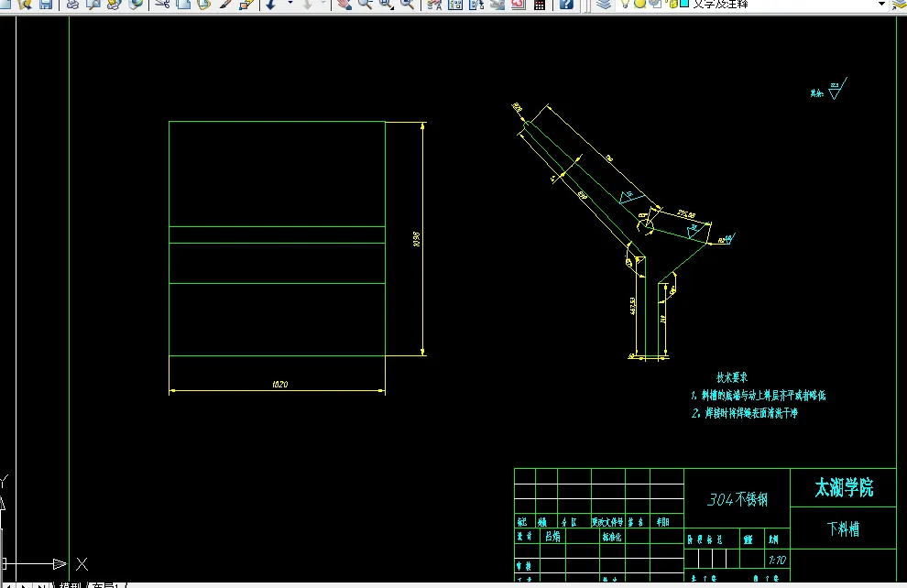
Task: Click the Block Editor icon
Action: point(246,4)
